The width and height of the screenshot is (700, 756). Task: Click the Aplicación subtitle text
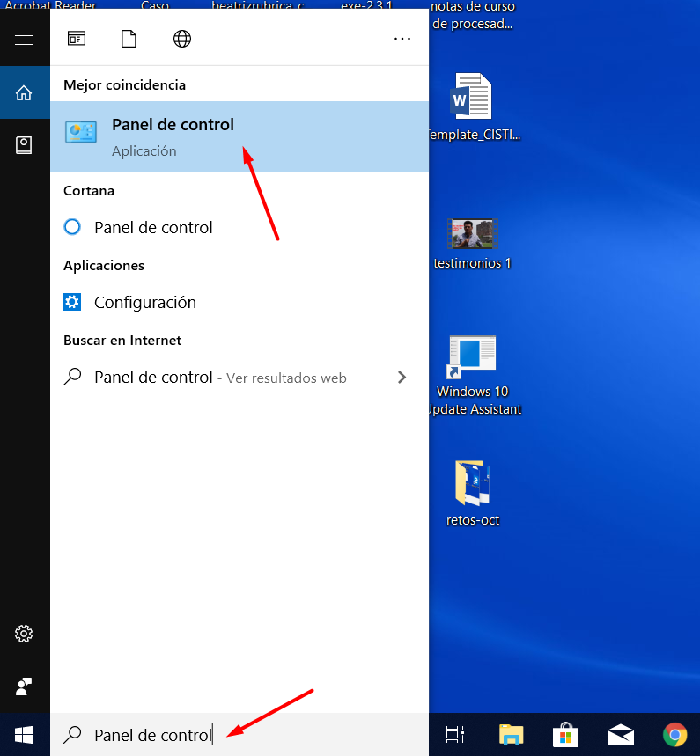click(x=144, y=151)
